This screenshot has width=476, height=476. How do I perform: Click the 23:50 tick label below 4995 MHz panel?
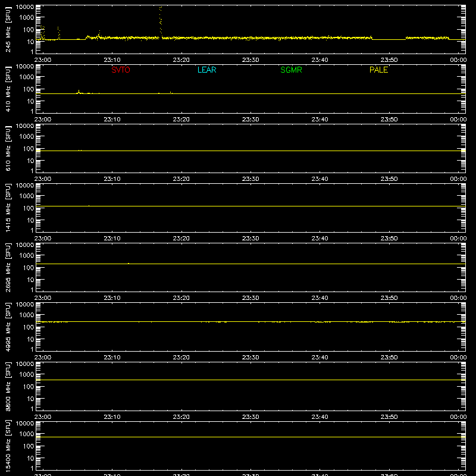coord(389,358)
